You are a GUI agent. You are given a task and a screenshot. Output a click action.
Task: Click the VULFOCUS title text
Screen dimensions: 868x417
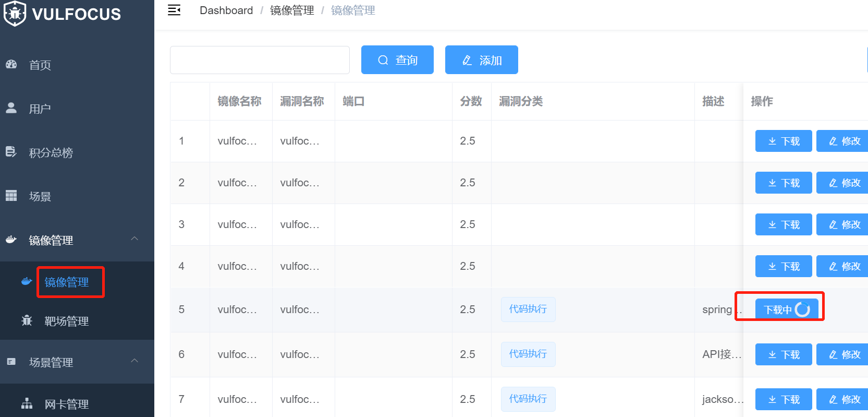[x=77, y=14]
